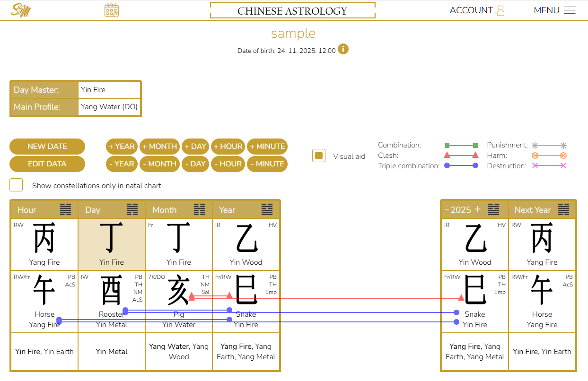
Task: Click the CHINESE ASTROLOGY header link
Action: pos(292,11)
